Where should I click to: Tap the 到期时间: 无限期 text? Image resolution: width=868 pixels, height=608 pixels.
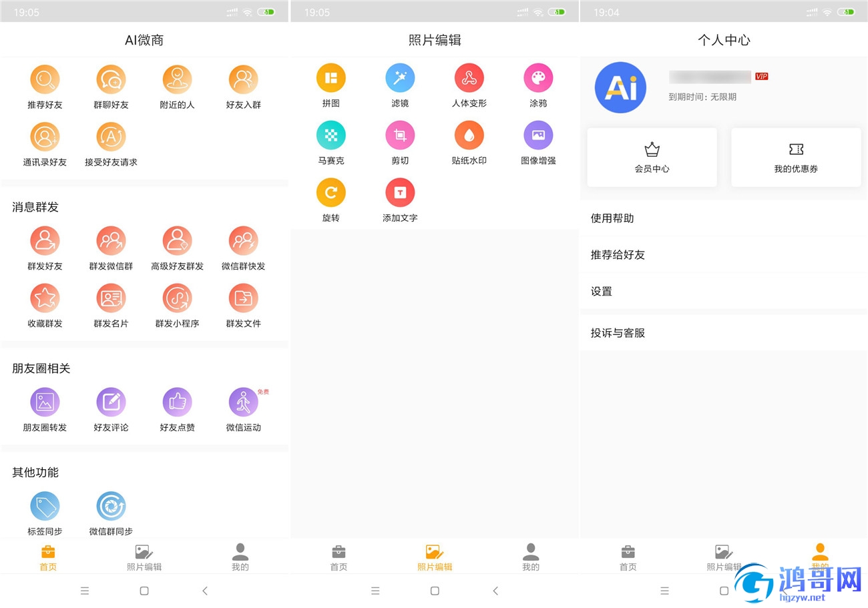[x=702, y=97]
